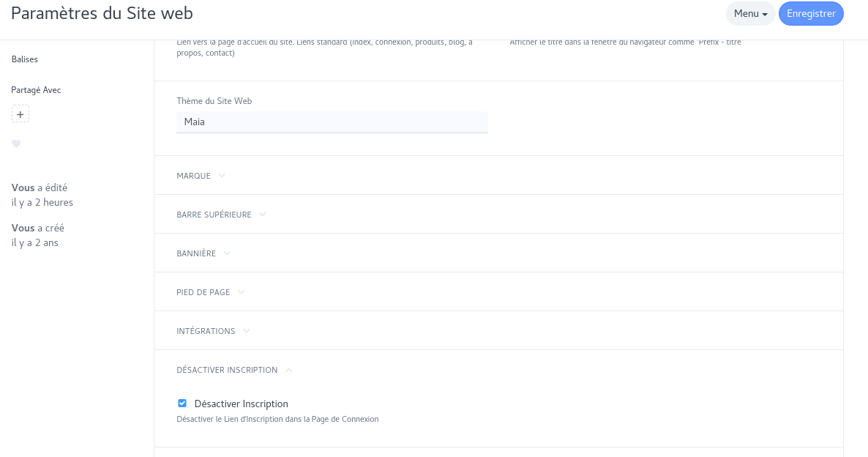The height and width of the screenshot is (457, 868).
Task: Expand the BARRE SUPÉRIEURE section heading
Action: pos(214,215)
